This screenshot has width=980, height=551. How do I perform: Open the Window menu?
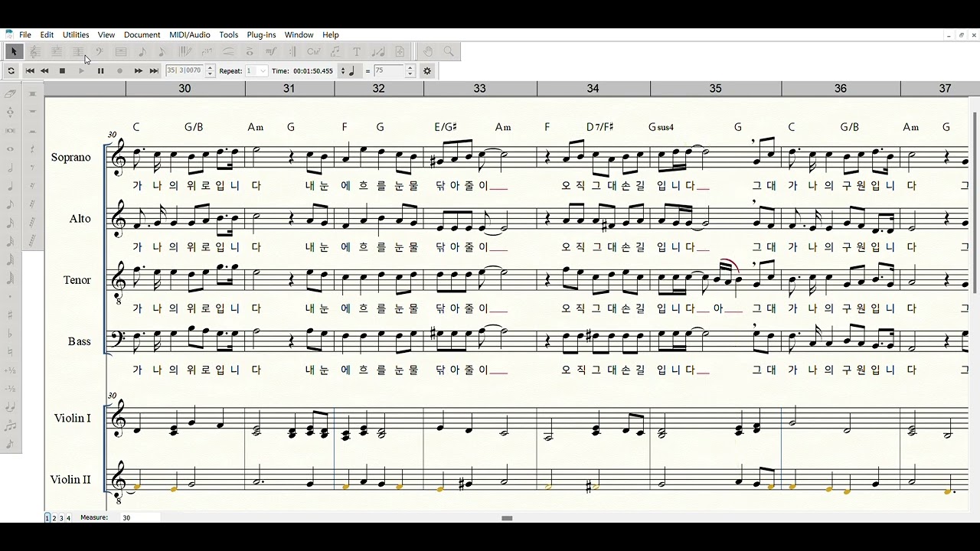pyautogui.click(x=299, y=34)
